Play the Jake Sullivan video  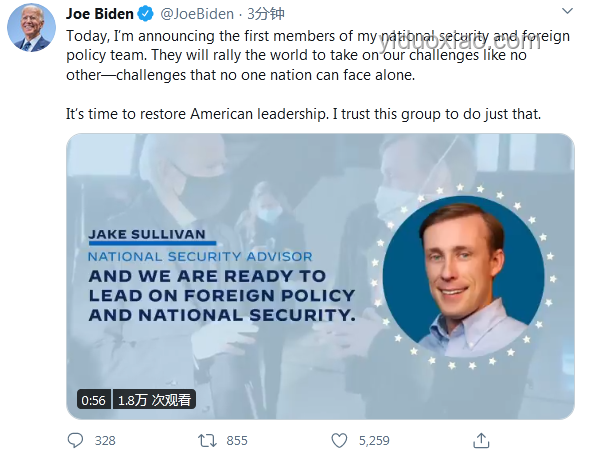pos(320,277)
